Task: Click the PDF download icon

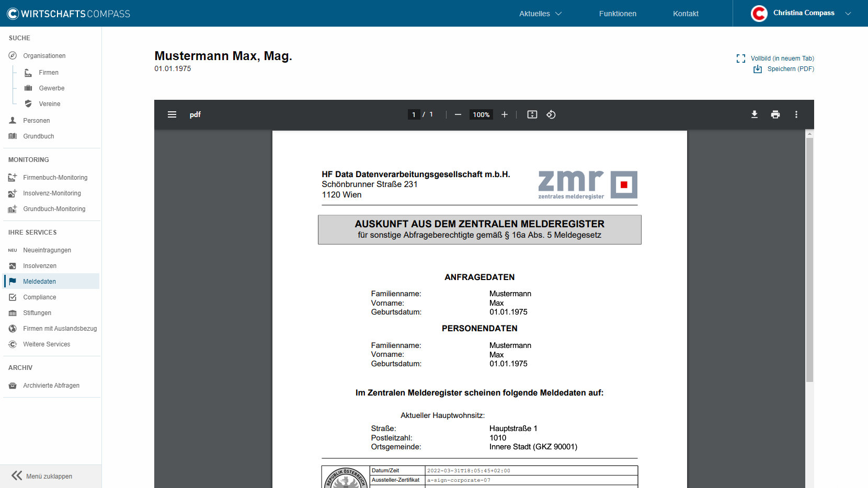Action: [x=754, y=114]
